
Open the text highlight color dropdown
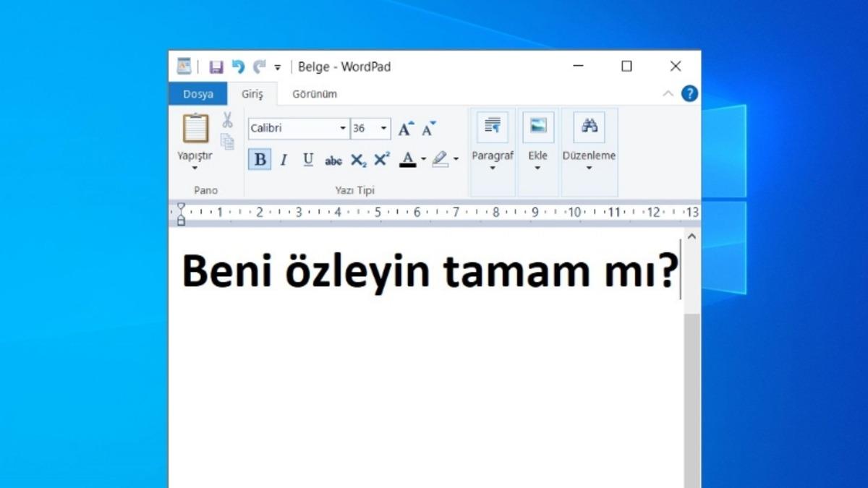click(454, 160)
